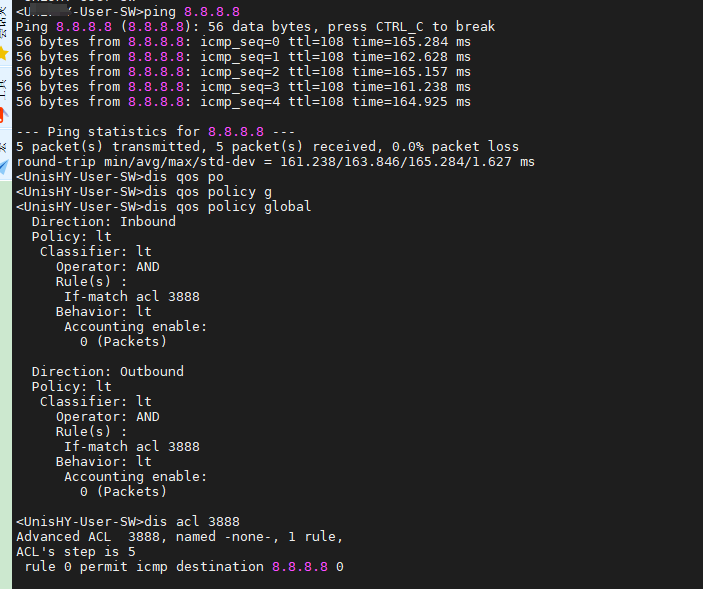Image resolution: width=703 pixels, height=589 pixels.
Task: Click the 'Ping statistics for 8.8.8.8' header
Action: point(155,132)
